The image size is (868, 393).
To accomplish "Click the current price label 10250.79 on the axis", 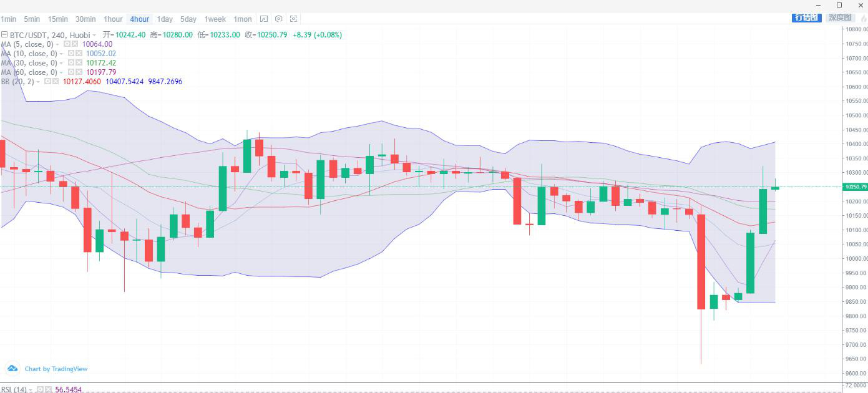I will click(x=854, y=187).
